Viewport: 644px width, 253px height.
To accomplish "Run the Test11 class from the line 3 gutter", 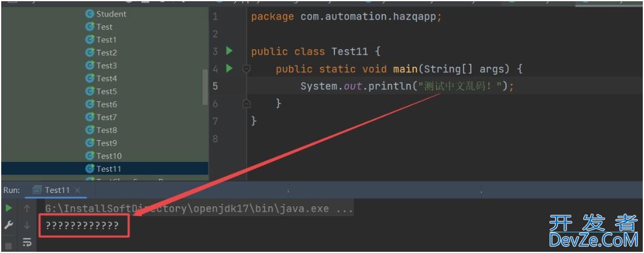I will coord(229,51).
